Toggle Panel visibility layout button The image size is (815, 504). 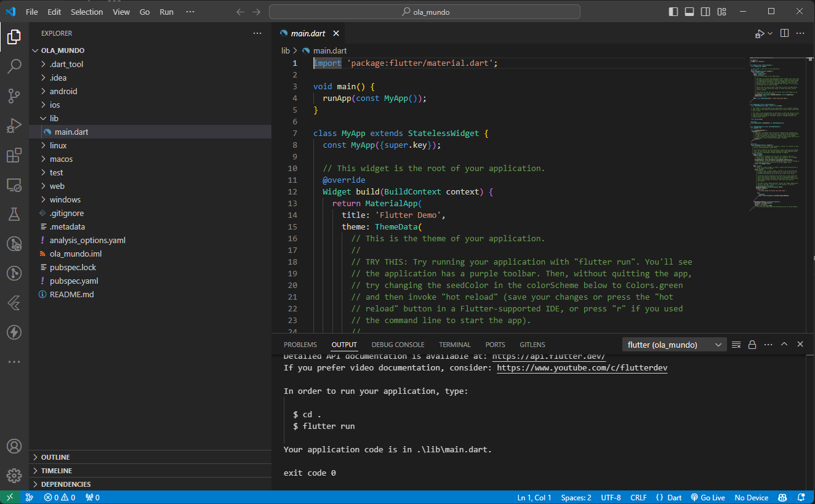point(689,12)
